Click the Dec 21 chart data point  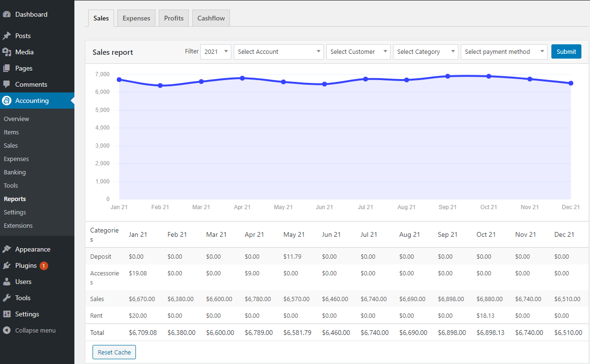pos(571,83)
